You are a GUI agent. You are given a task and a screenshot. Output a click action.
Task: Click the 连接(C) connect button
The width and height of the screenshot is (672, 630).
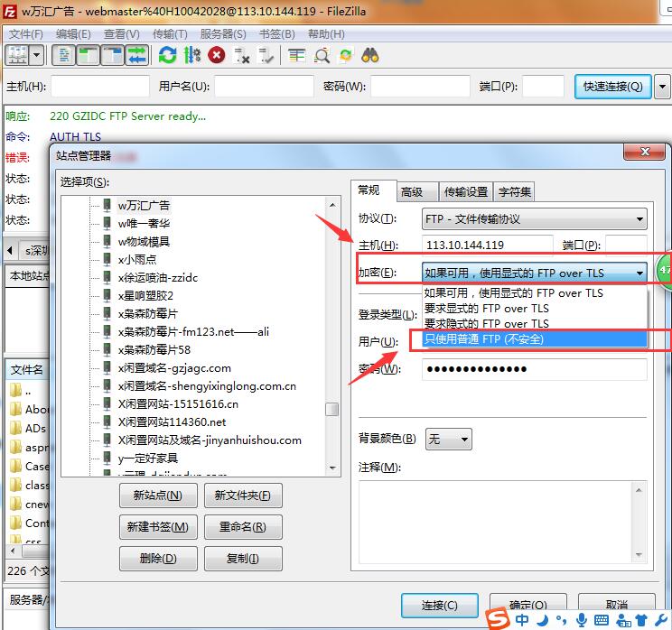(x=439, y=605)
